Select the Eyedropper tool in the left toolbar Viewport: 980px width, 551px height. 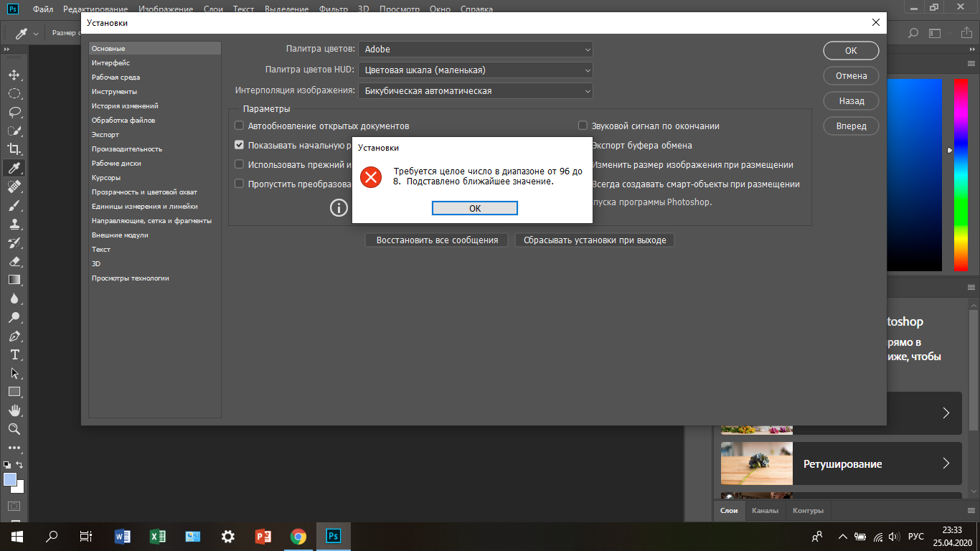point(14,168)
